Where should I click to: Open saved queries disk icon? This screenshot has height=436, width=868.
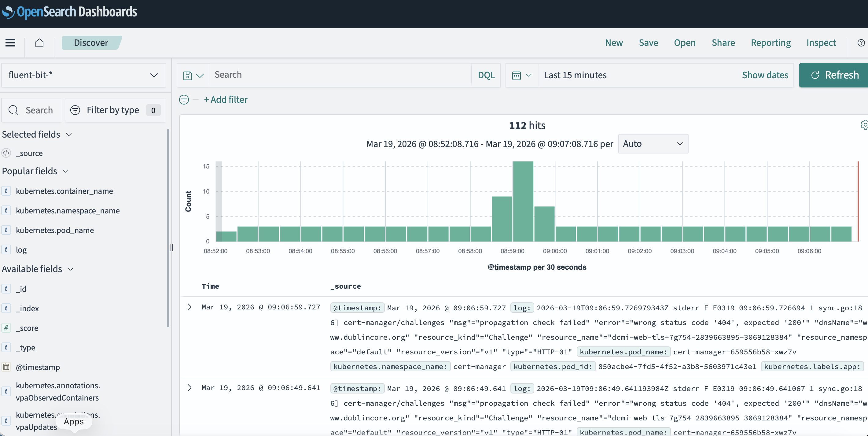coord(193,75)
